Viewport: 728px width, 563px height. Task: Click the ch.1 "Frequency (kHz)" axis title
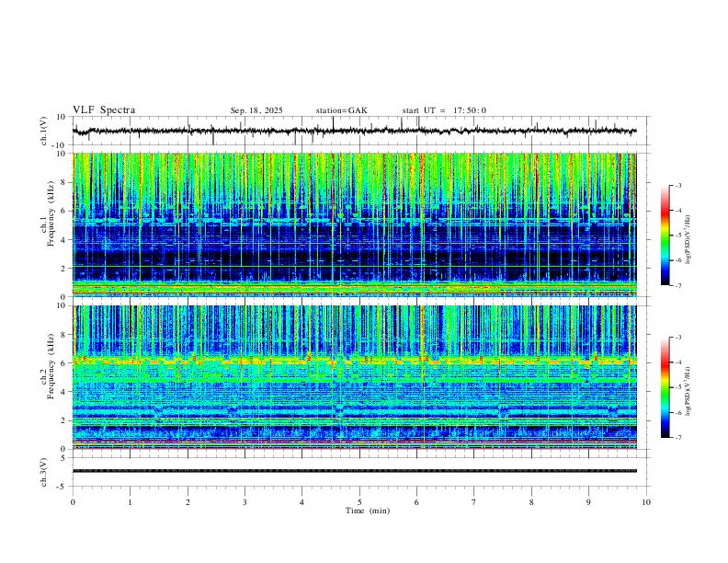coord(51,213)
